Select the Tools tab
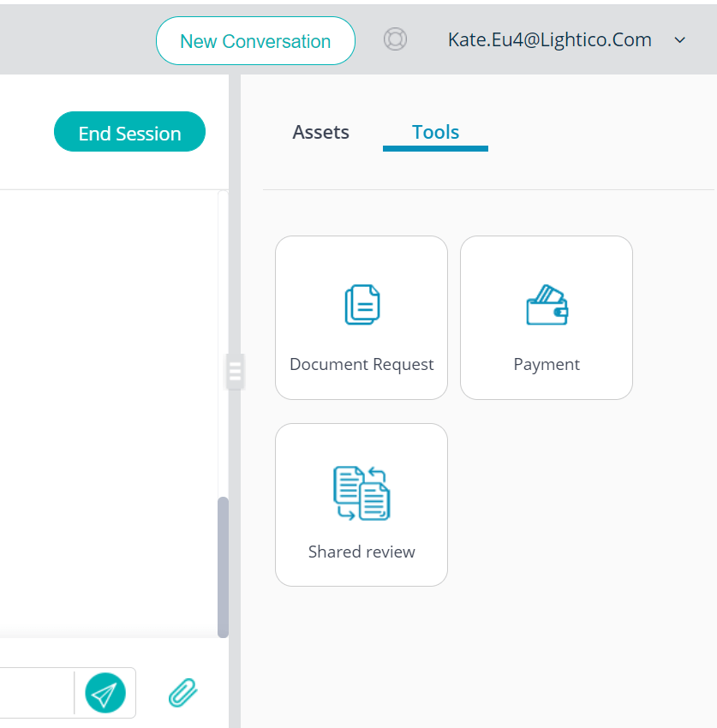717x728 pixels. (x=435, y=132)
